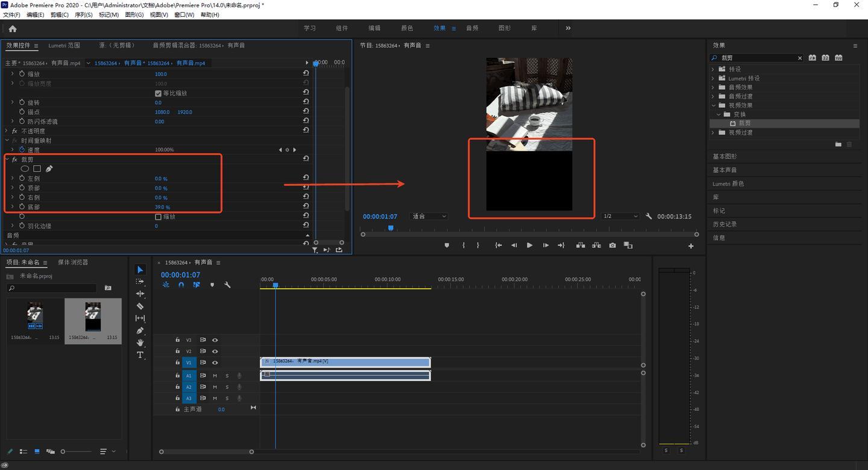Select the Hand tool

[x=140, y=343]
